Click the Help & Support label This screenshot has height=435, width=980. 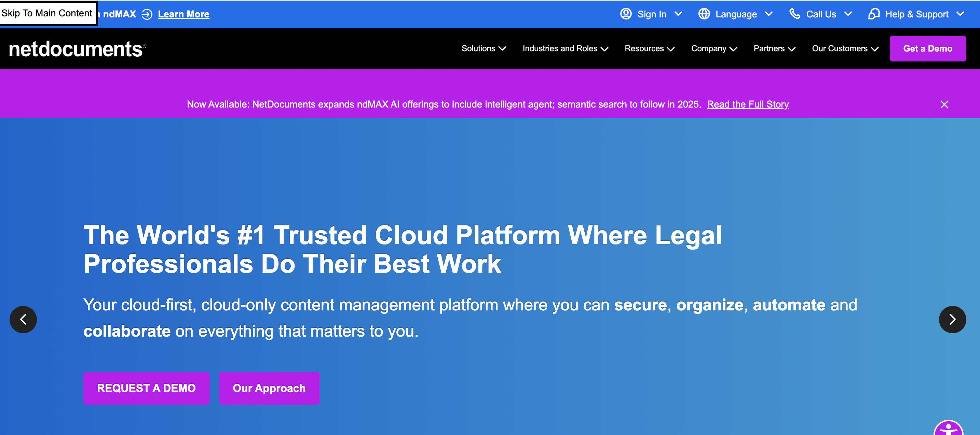point(916,14)
